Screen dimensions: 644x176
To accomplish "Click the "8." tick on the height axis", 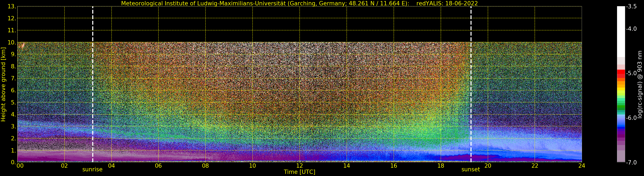I will point(13,66).
